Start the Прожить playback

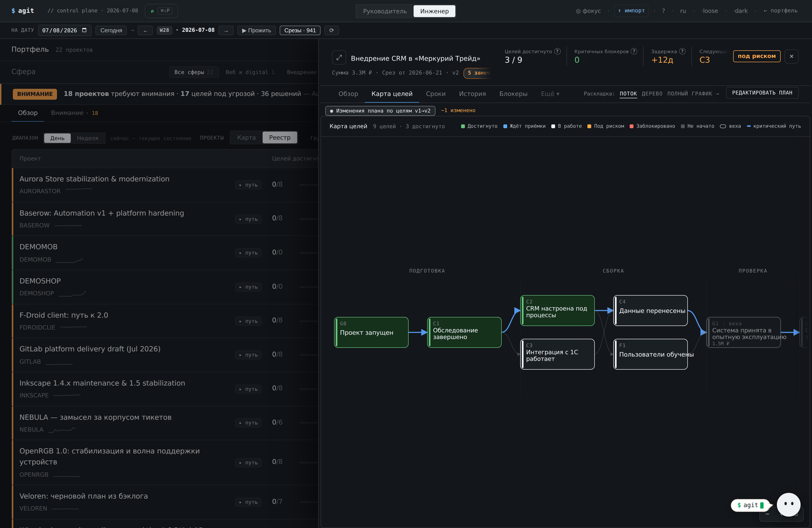(256, 30)
